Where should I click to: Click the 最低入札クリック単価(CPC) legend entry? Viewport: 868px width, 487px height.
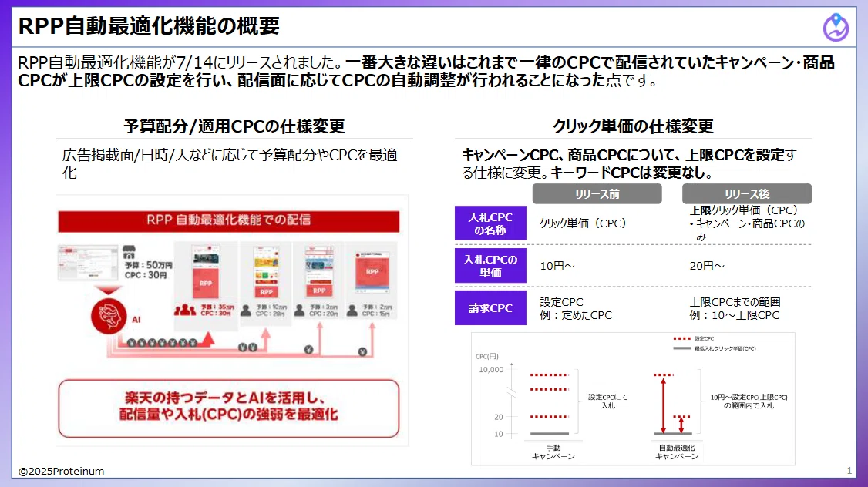click(715, 348)
